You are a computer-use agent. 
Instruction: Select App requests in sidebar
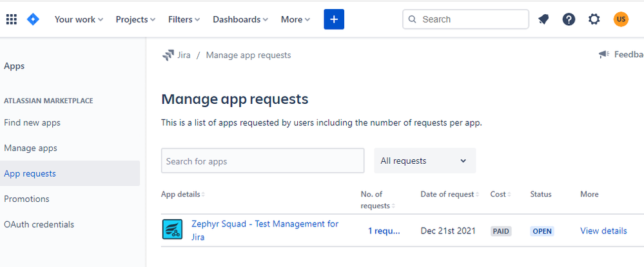click(70, 173)
